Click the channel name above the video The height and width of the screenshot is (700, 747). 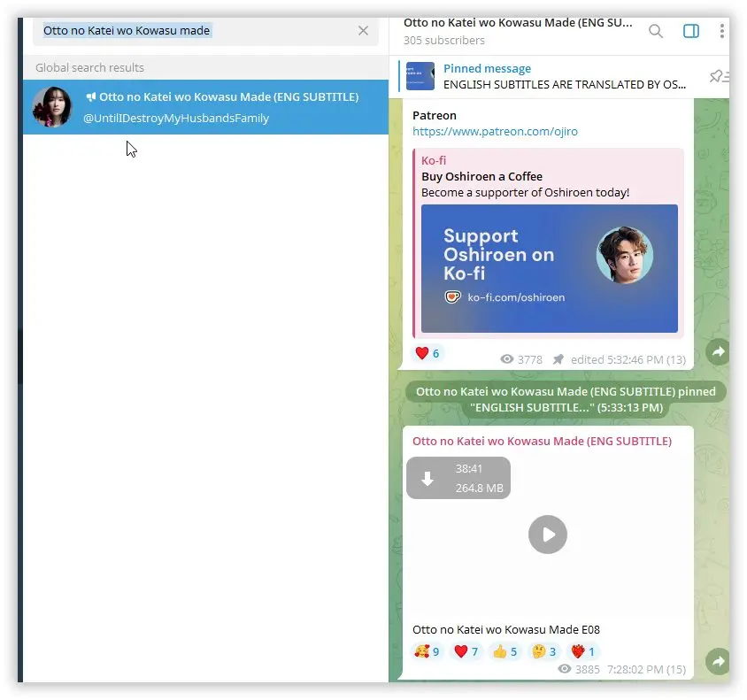(x=543, y=442)
